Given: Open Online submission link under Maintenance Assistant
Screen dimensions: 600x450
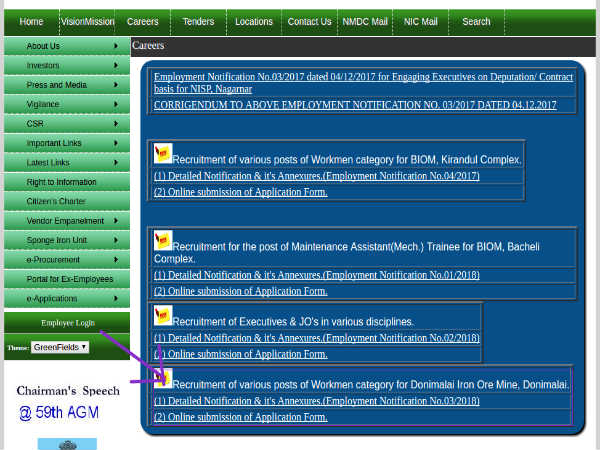Looking at the screenshot, I should [x=241, y=291].
